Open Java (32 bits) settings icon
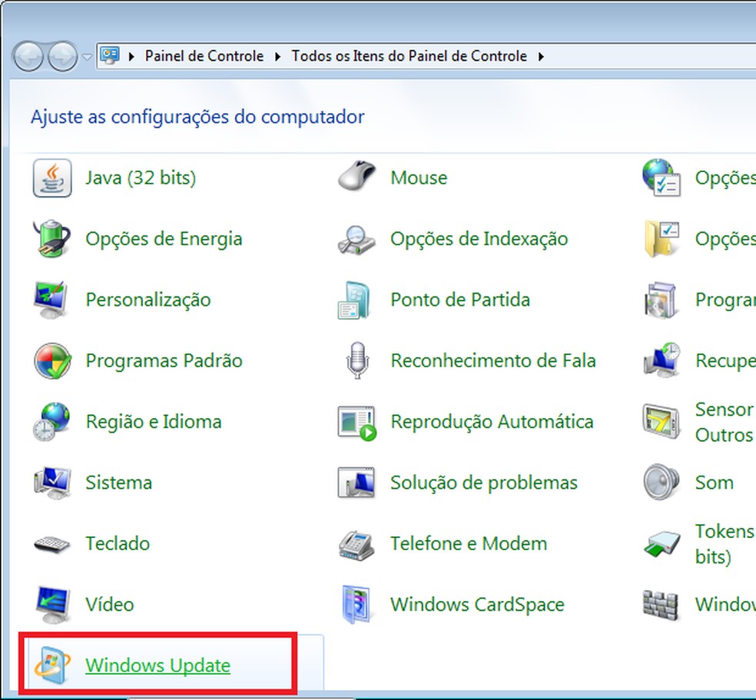 51,177
